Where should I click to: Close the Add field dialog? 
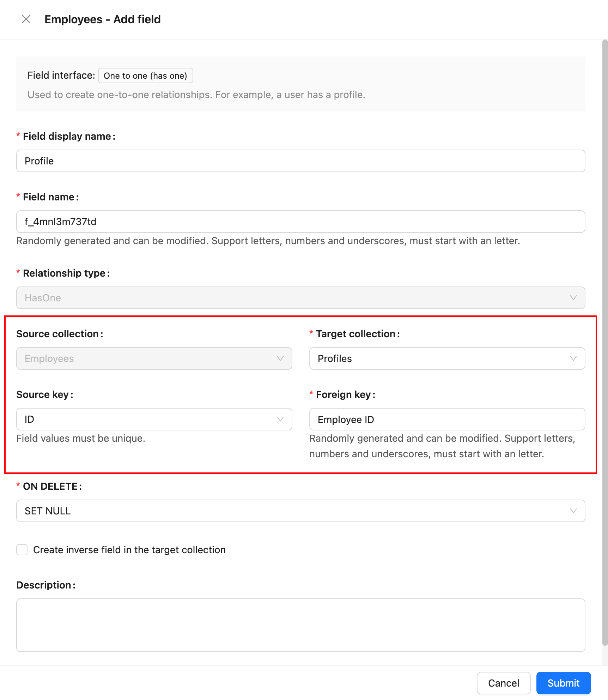tap(26, 19)
